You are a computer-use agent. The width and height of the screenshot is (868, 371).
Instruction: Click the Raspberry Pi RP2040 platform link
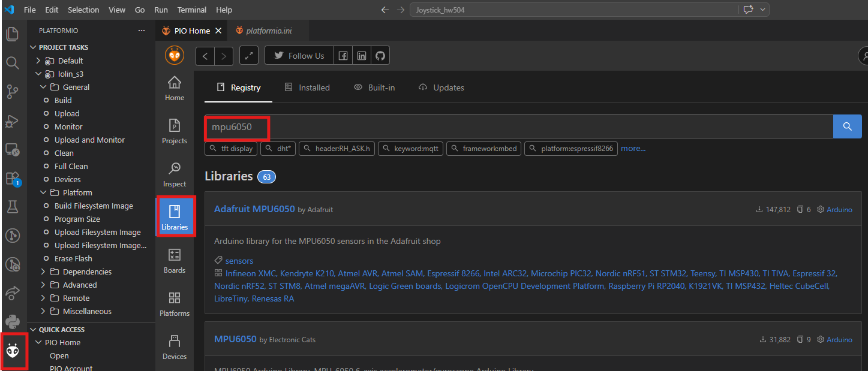[647, 286]
